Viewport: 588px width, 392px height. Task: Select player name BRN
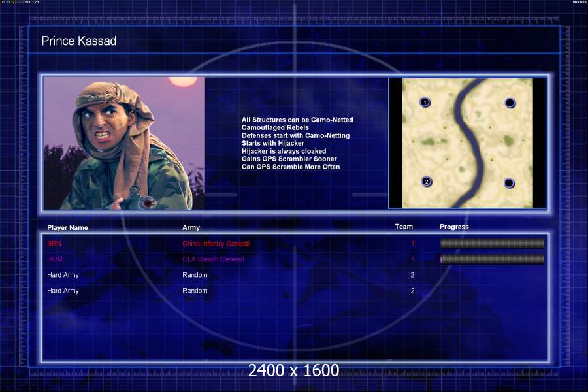pos(54,244)
